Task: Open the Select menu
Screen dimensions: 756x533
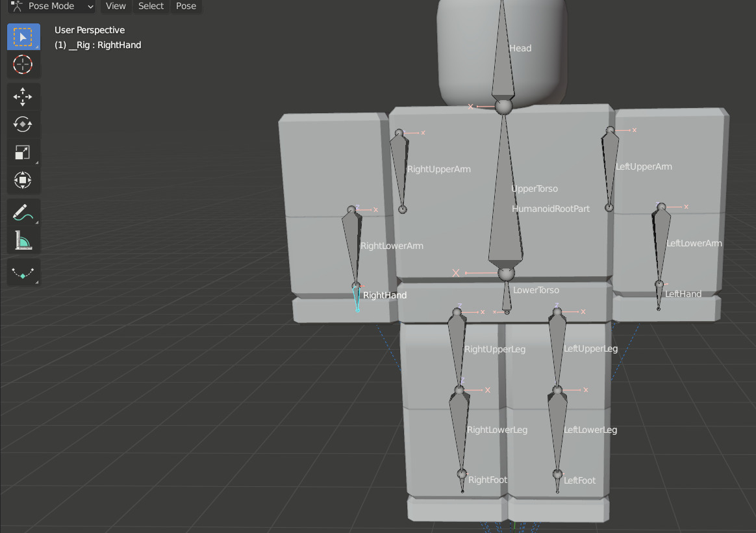Action: (151, 6)
